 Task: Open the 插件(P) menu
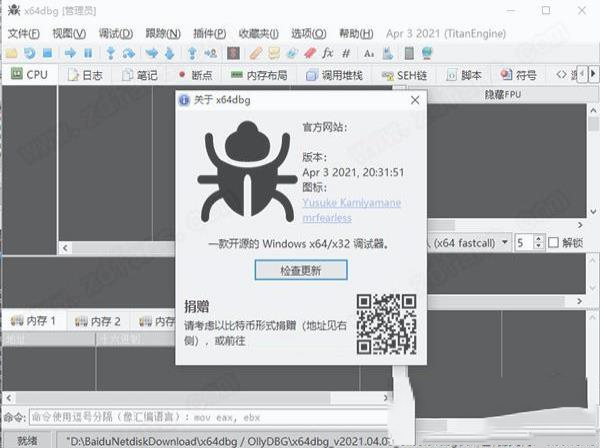tap(210, 34)
